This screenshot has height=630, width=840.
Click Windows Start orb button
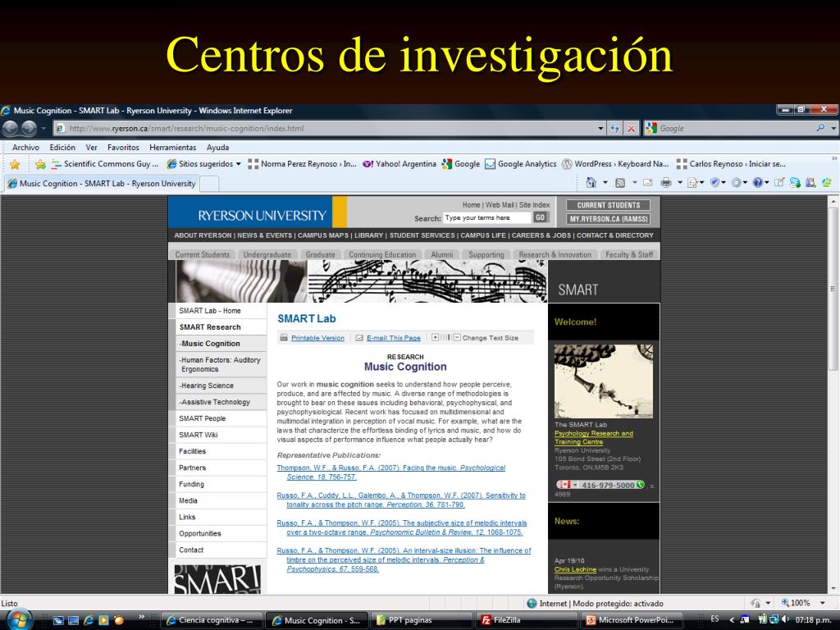tap(18, 619)
